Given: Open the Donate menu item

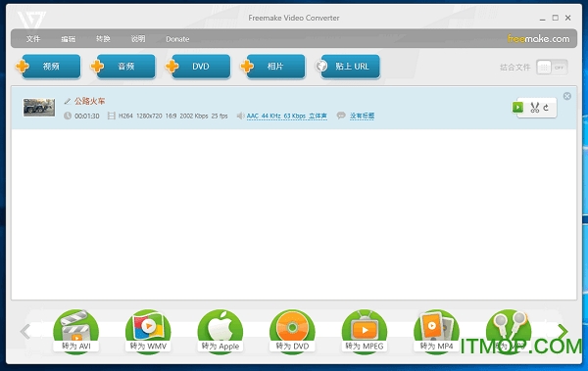Looking at the screenshot, I should pos(177,39).
